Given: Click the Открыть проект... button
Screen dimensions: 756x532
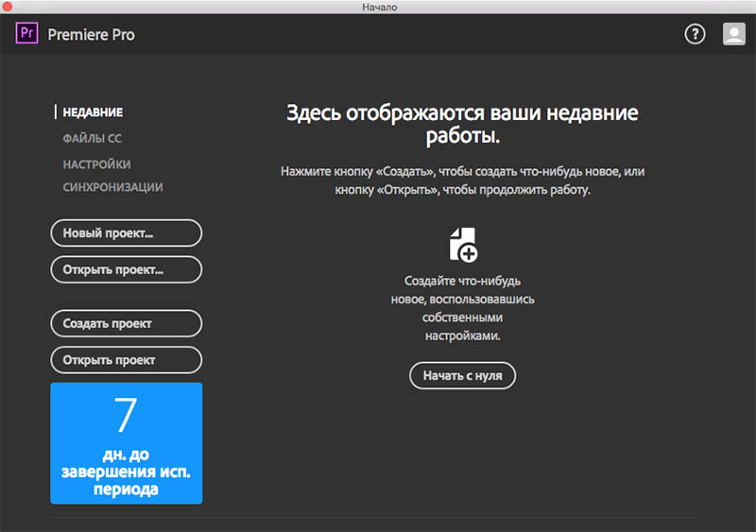Looking at the screenshot, I should coord(127,269).
